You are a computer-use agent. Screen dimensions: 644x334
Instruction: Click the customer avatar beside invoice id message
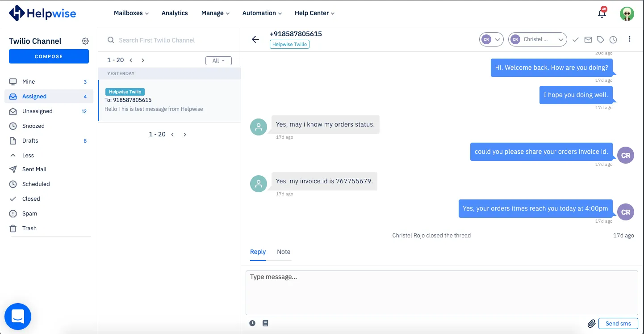click(259, 184)
